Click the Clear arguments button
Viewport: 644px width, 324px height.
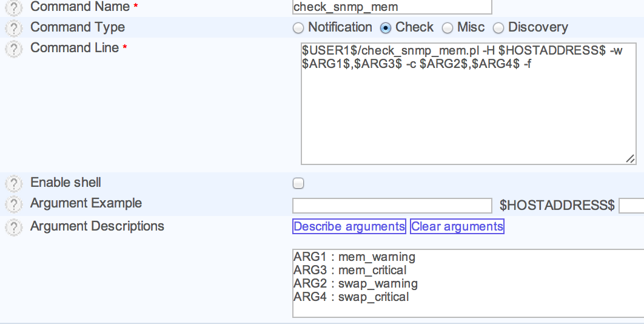(x=457, y=226)
